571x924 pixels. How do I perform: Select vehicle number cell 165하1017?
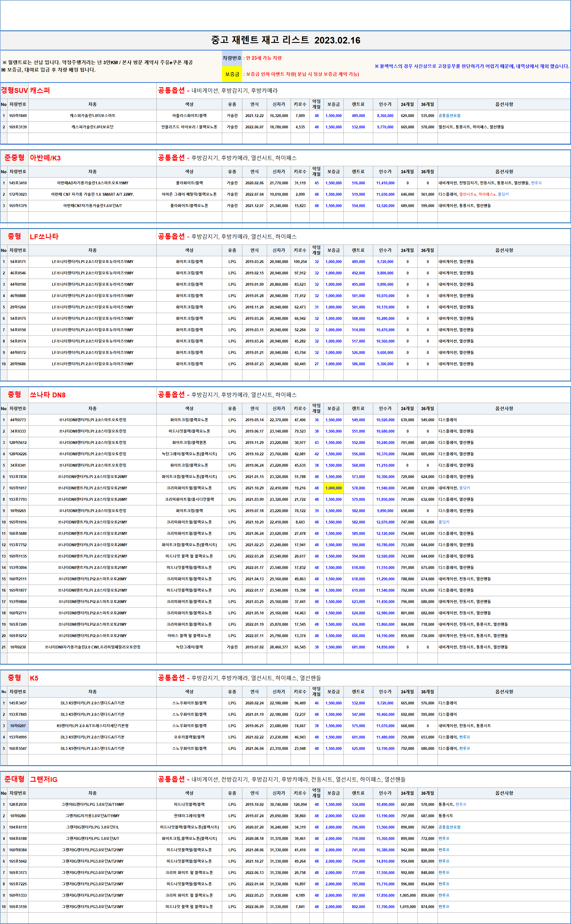pyautogui.click(x=18, y=488)
